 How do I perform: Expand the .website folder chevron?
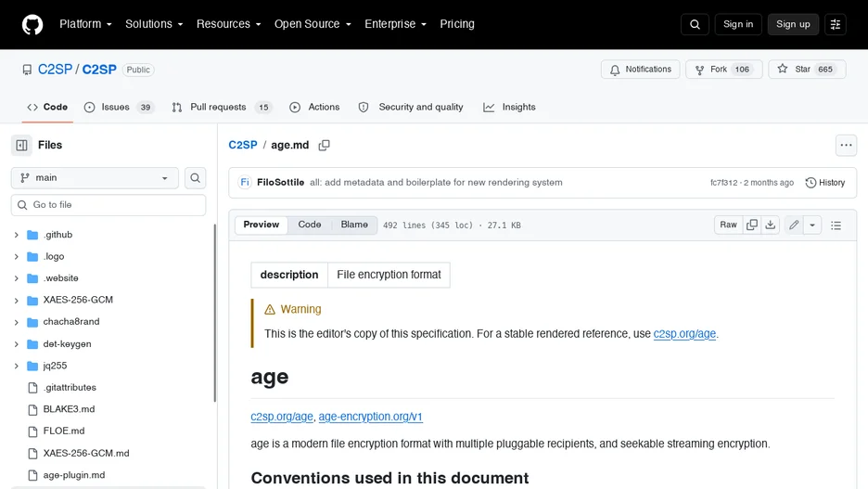tap(16, 278)
